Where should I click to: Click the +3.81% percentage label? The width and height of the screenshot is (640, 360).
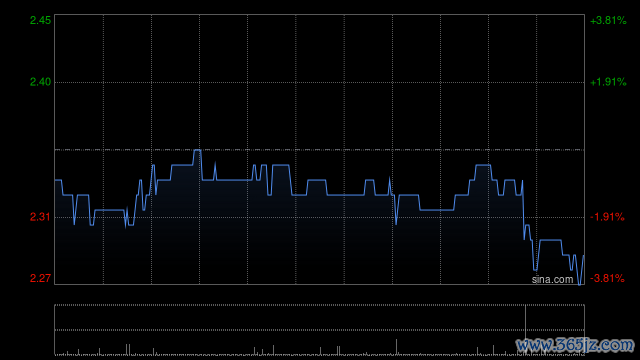tap(608, 20)
